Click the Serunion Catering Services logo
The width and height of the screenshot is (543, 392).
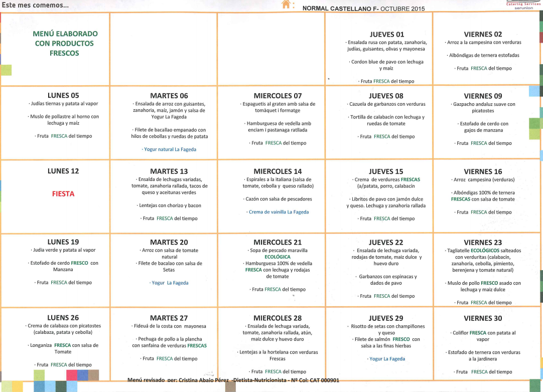click(x=523, y=5)
